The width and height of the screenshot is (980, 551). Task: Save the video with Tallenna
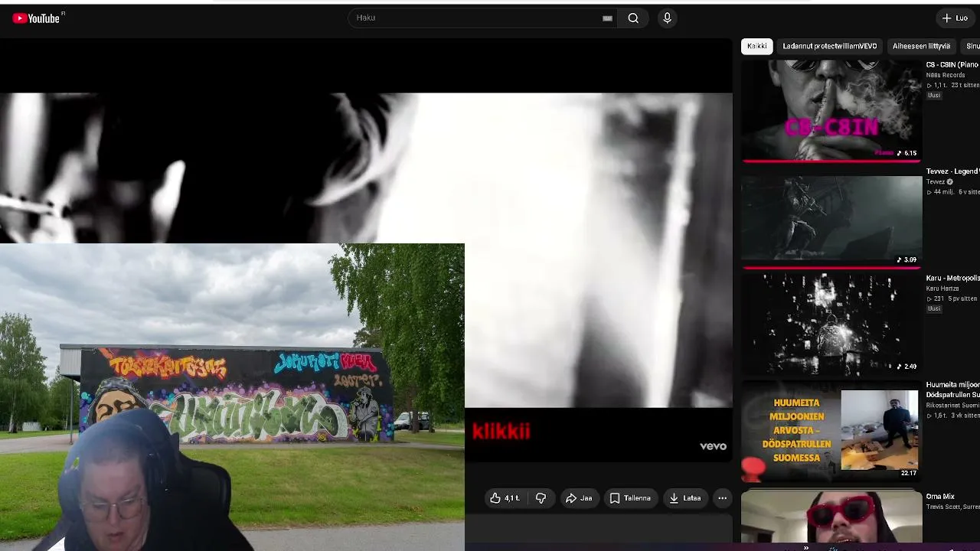630,498
